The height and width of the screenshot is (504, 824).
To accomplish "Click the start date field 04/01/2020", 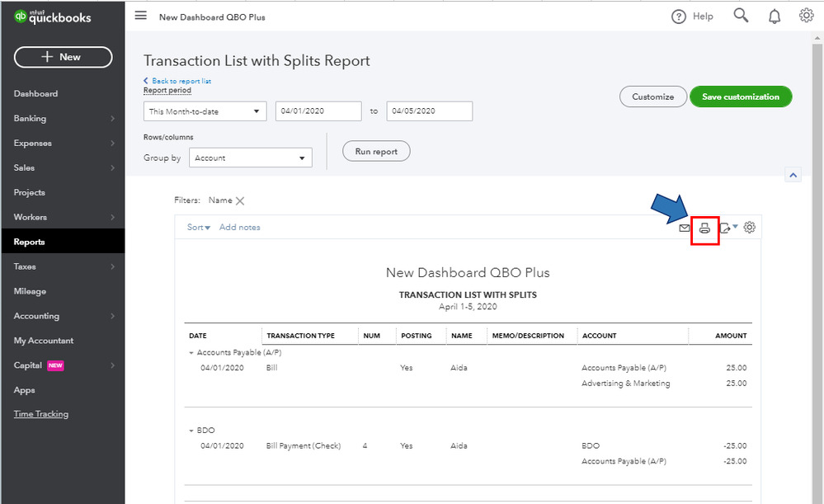I will pos(318,111).
